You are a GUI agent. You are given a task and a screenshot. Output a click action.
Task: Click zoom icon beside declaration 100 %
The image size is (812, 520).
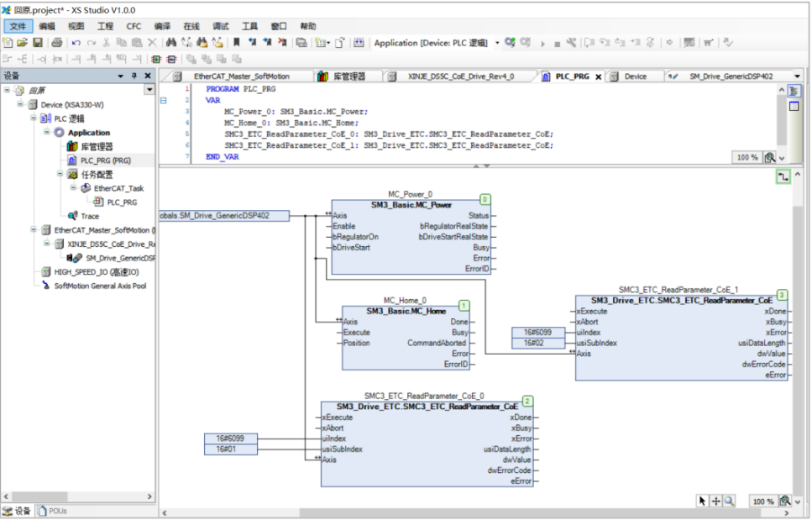[x=770, y=157]
